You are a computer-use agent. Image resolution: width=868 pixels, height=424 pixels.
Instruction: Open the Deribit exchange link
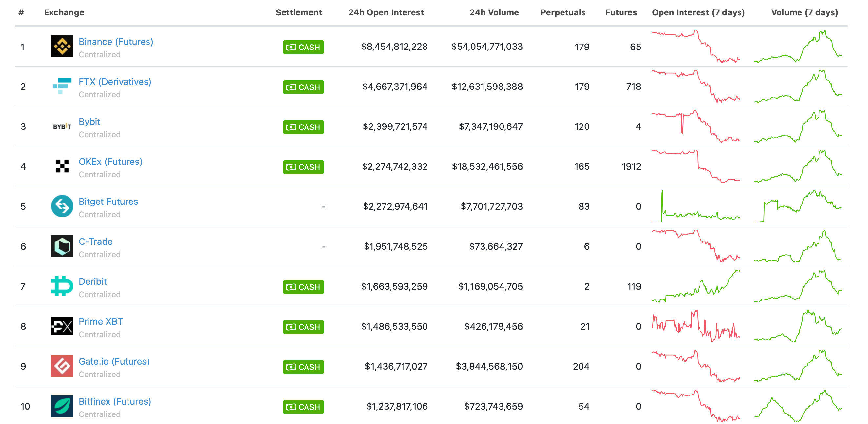coord(92,281)
